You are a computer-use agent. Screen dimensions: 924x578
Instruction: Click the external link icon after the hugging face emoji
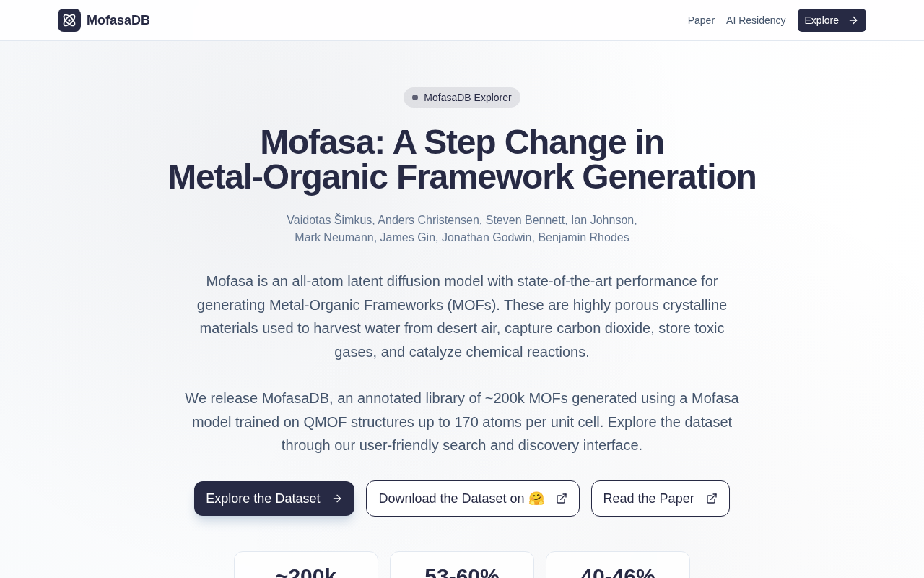(562, 499)
